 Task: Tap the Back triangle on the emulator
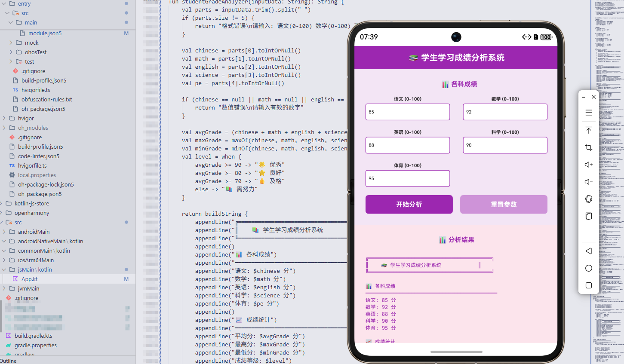[588, 251]
